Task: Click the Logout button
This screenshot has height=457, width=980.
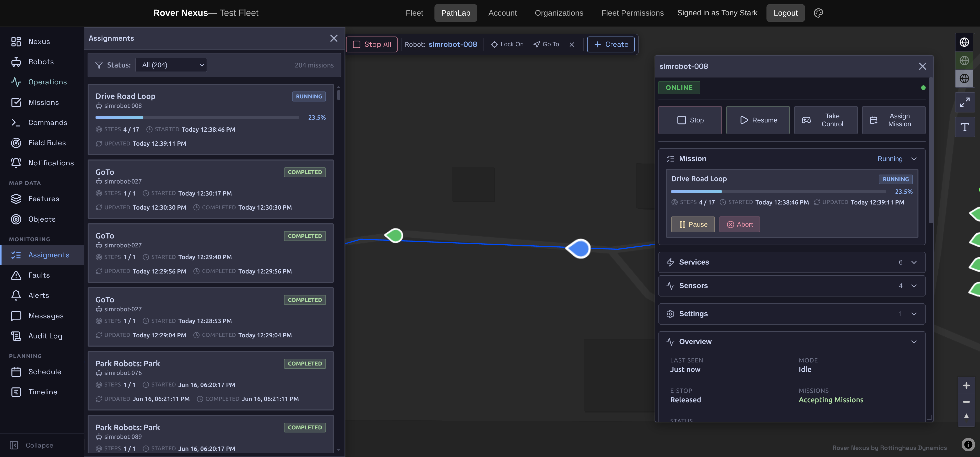Action: click(x=785, y=13)
